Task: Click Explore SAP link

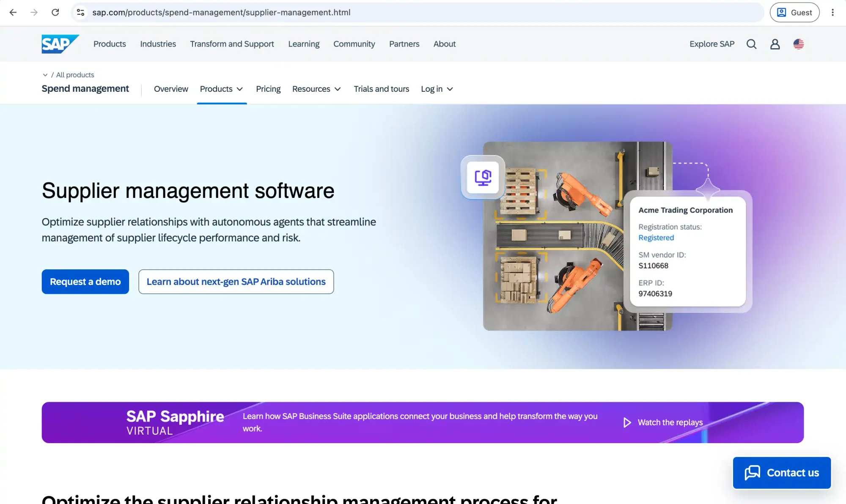Action: tap(712, 44)
